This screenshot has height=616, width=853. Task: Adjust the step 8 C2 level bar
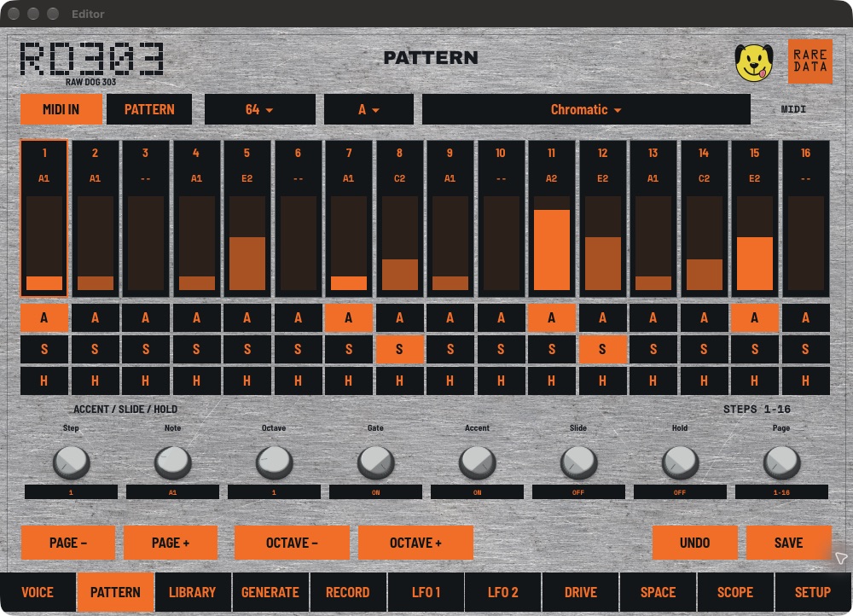click(x=399, y=243)
